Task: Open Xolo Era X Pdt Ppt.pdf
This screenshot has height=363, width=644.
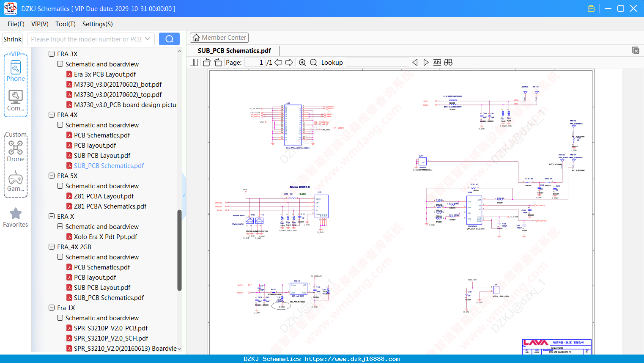Action: pyautogui.click(x=106, y=236)
